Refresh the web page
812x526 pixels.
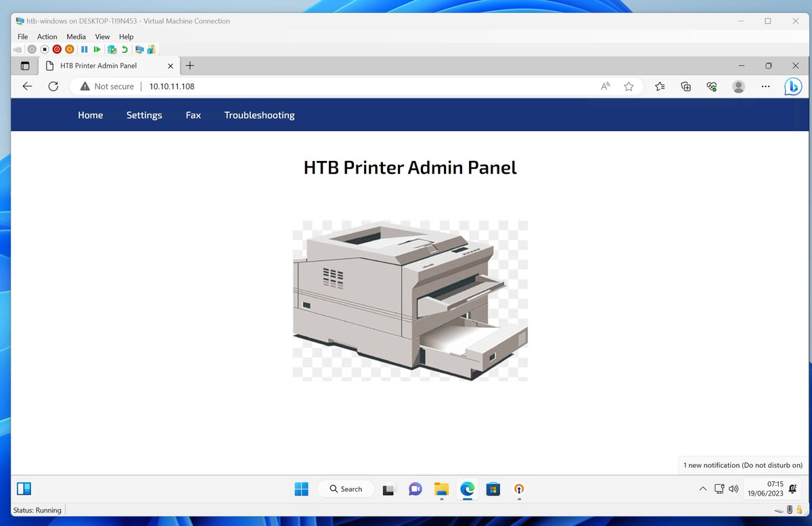tap(53, 86)
